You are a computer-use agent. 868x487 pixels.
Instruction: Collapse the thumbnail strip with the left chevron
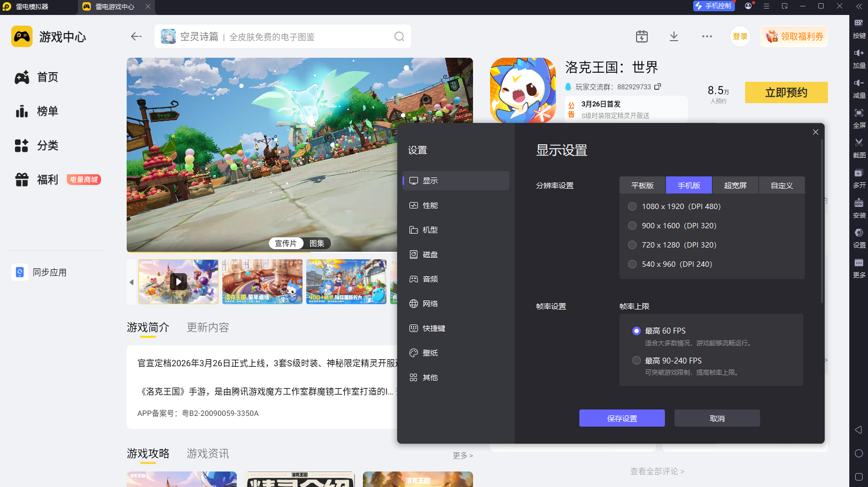[x=131, y=282]
